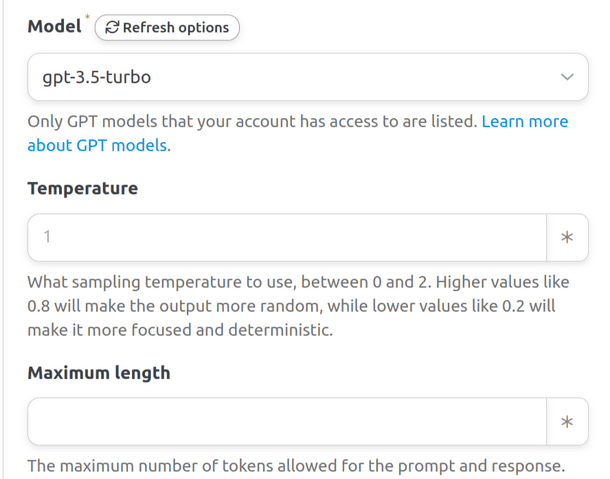This screenshot has height=479, width=610.
Task: Click the "focused and deterministic" help line
Action: 180,330
